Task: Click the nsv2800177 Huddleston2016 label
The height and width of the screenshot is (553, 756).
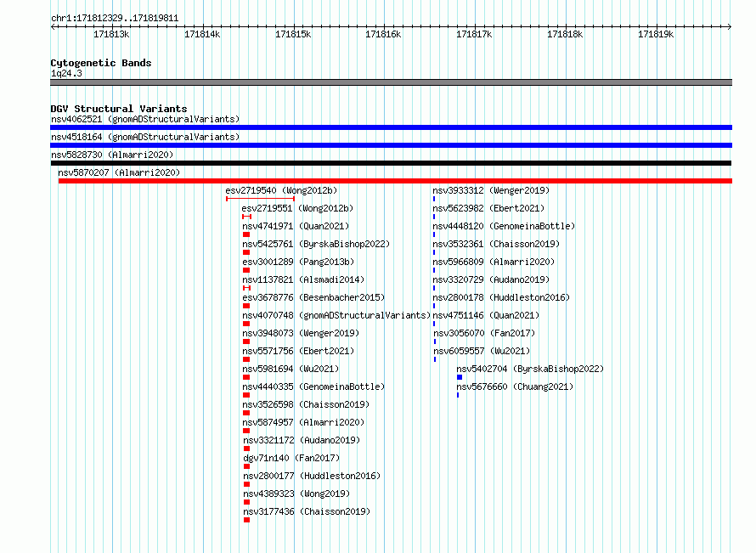Action: click(312, 476)
